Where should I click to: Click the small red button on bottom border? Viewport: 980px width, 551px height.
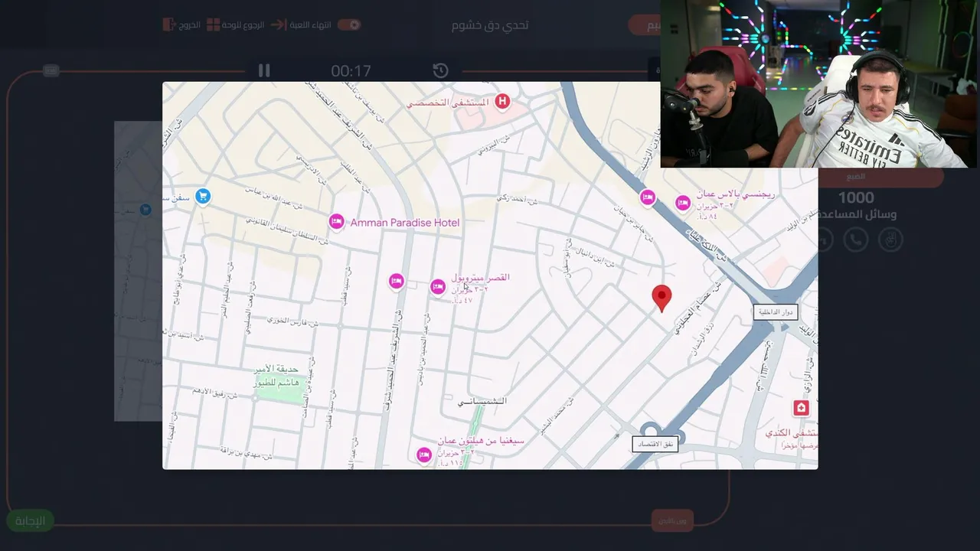(x=672, y=521)
